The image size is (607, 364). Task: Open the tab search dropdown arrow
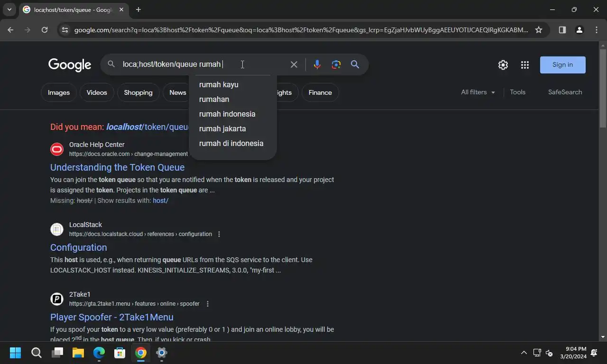[9, 9]
